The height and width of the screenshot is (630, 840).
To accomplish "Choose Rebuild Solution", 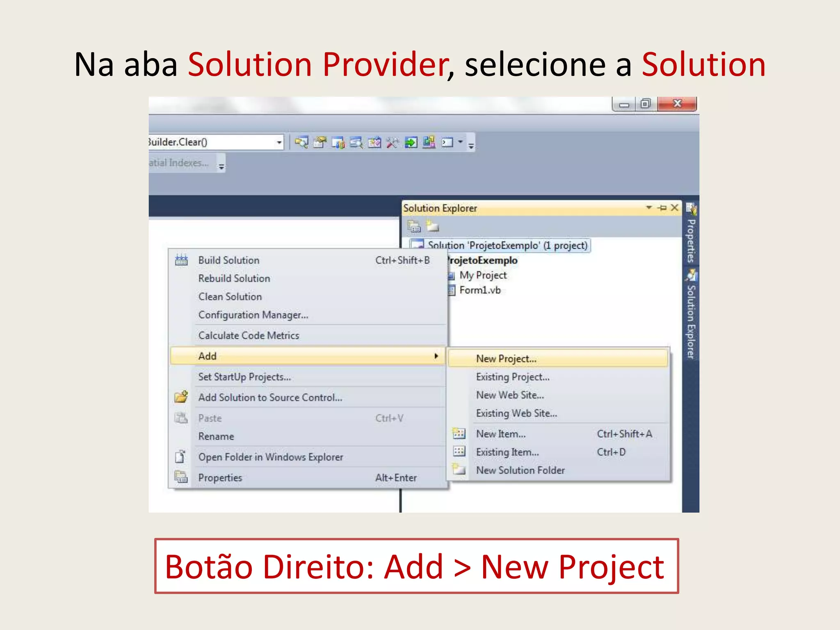I will [307, 278].
